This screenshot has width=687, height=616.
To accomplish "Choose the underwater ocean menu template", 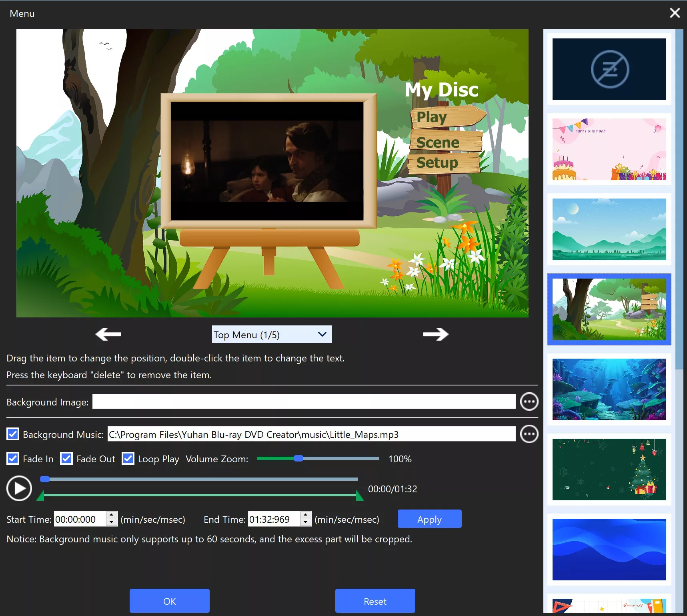I will pyautogui.click(x=609, y=389).
